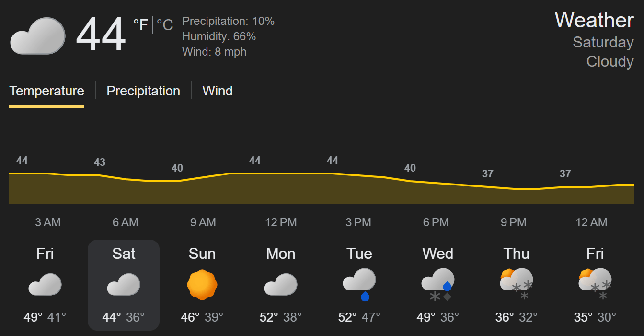Click the yellow temperature graph at 3 PM
Screen dimensions: 644x336
pyautogui.click(x=358, y=175)
